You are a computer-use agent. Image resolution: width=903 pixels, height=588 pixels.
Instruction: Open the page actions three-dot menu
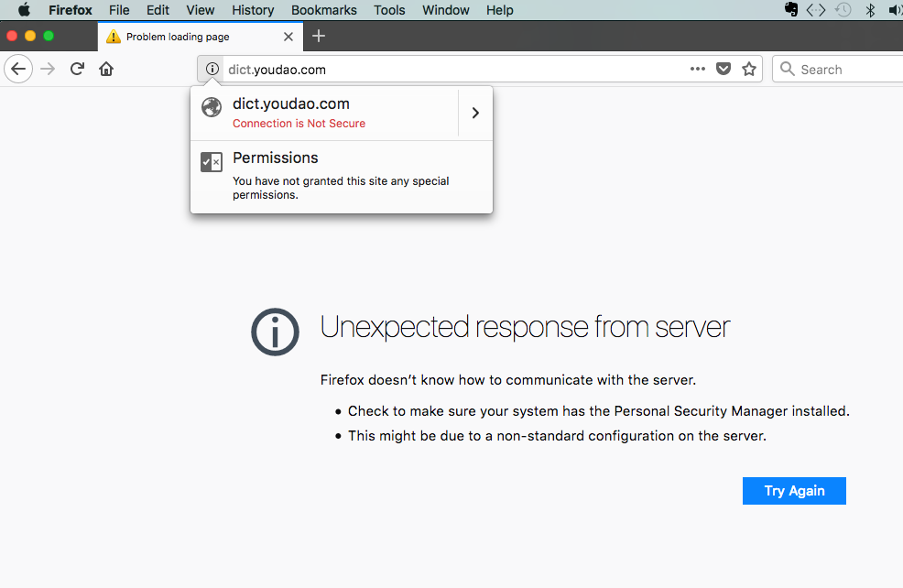pyautogui.click(x=698, y=69)
